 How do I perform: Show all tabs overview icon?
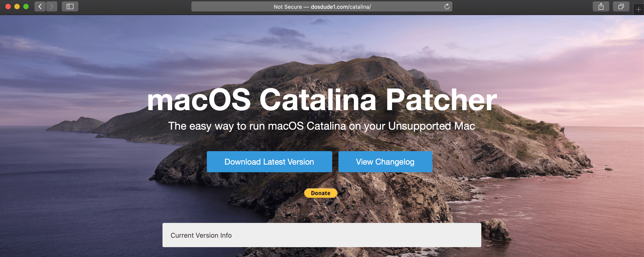coord(621,7)
